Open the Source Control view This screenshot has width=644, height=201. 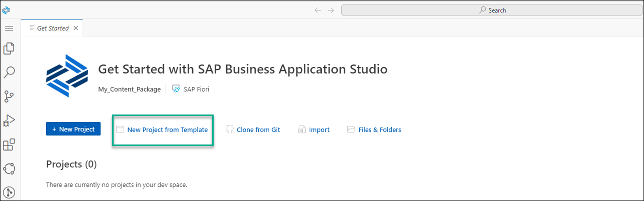point(9,96)
